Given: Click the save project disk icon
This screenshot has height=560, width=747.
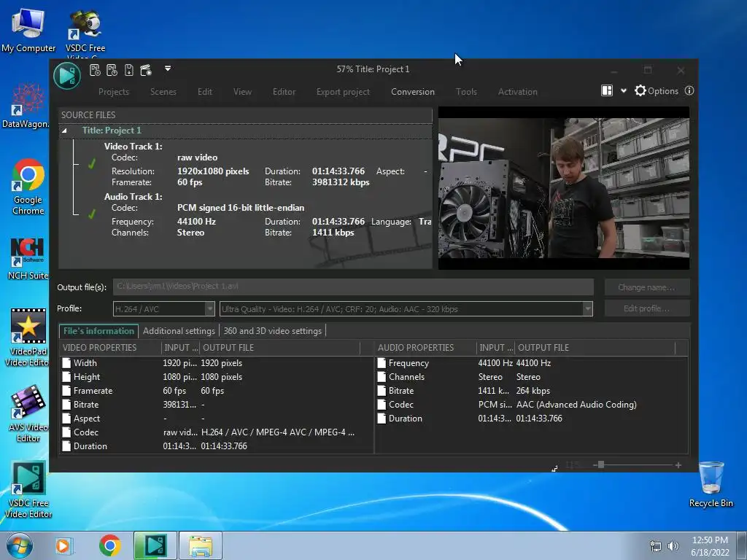Looking at the screenshot, I should tap(129, 71).
